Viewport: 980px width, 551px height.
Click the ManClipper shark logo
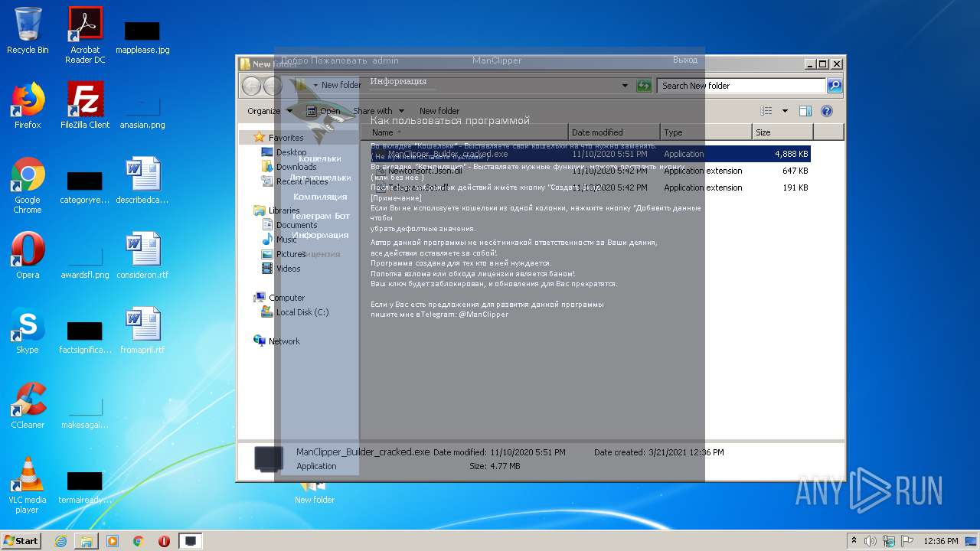tap(320, 112)
